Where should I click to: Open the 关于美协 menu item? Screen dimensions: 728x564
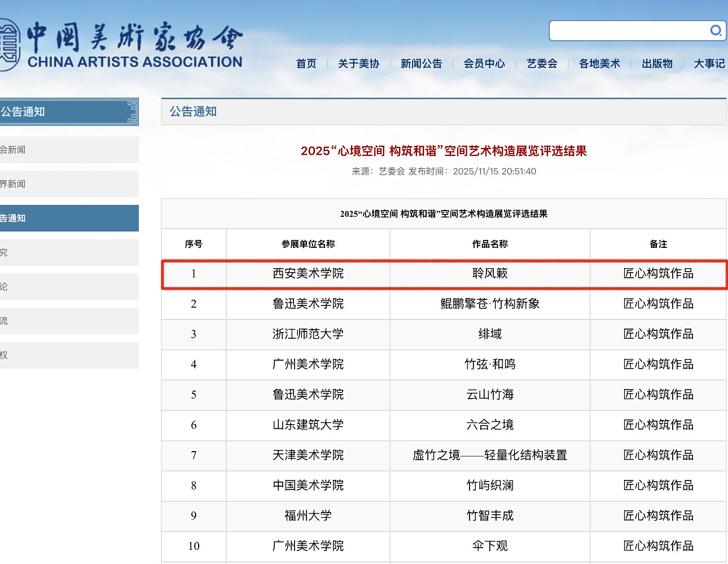[358, 64]
